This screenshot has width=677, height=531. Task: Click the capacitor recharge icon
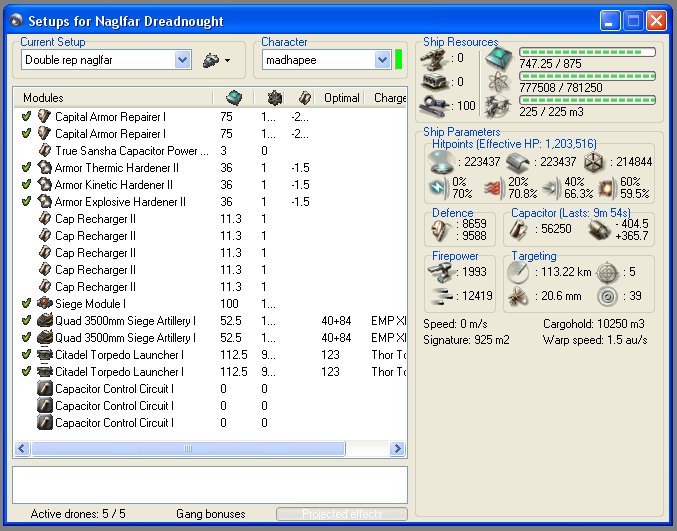coord(600,228)
